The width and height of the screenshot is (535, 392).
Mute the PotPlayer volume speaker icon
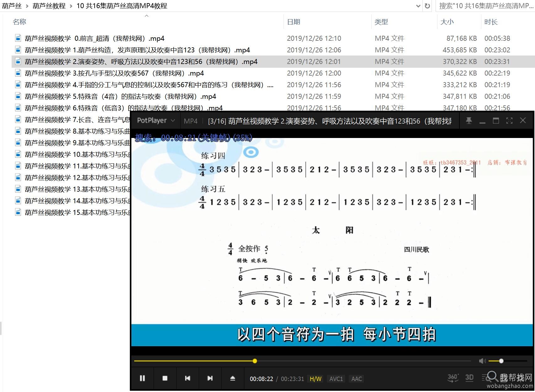[482, 361]
